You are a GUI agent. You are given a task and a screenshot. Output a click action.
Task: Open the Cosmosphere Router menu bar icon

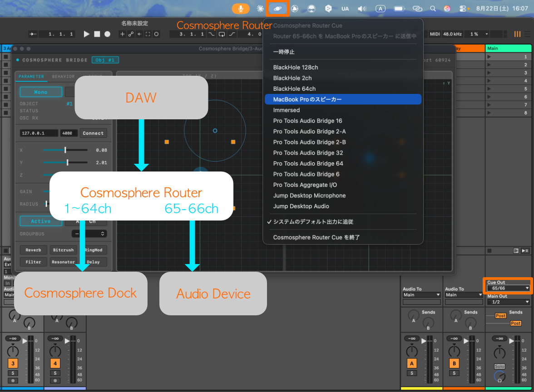[278, 9]
